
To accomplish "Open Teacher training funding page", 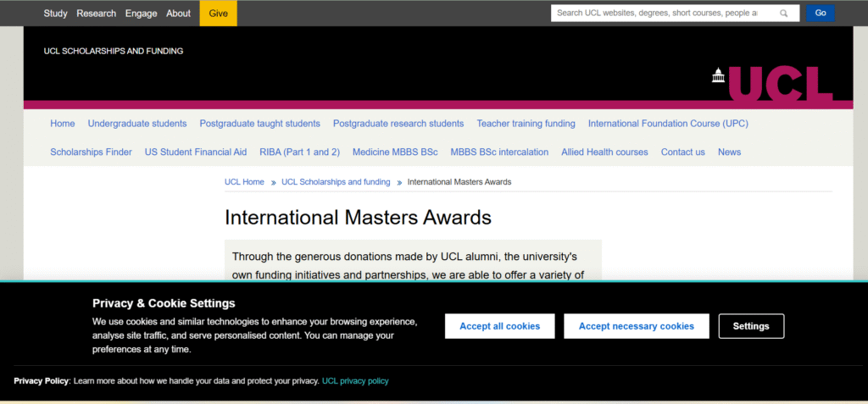I will pos(526,124).
